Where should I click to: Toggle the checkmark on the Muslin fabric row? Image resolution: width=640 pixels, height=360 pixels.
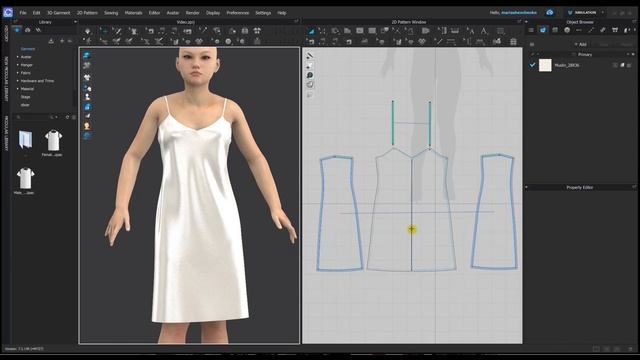point(532,65)
